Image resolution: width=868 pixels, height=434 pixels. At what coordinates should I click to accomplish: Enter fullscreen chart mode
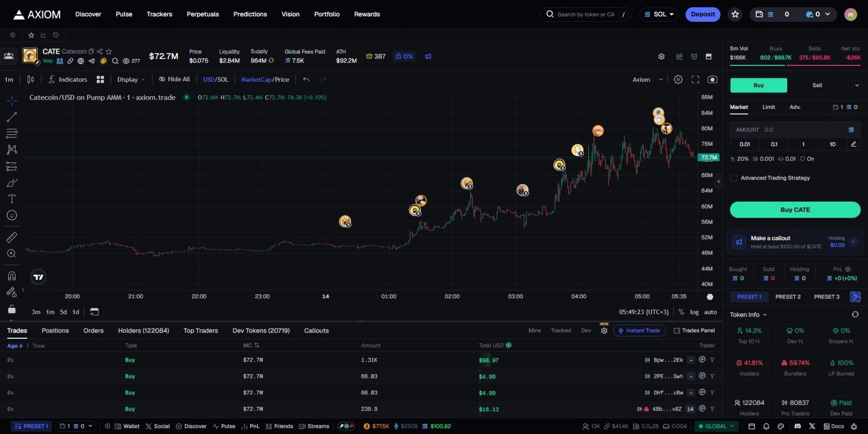[x=695, y=79]
